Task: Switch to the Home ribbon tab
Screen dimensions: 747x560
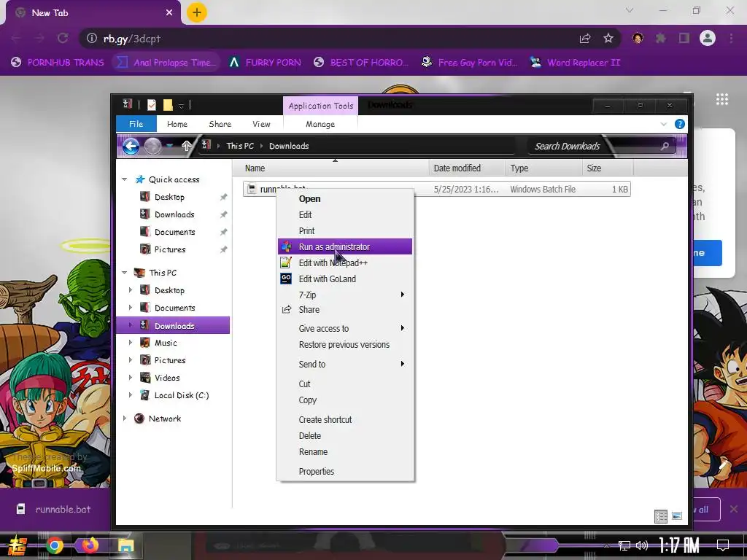Action: click(177, 124)
